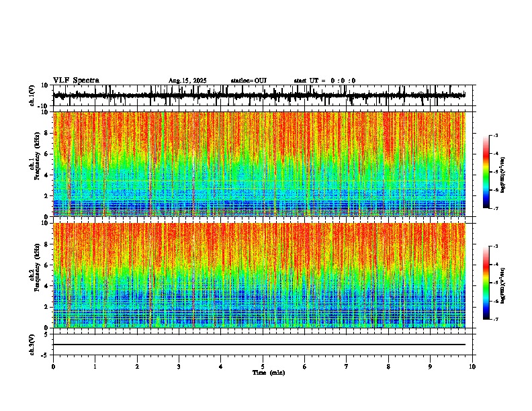Click the ch.1 'Frequency (kHz)' axis label
532x411 pixels.
click(x=38, y=156)
